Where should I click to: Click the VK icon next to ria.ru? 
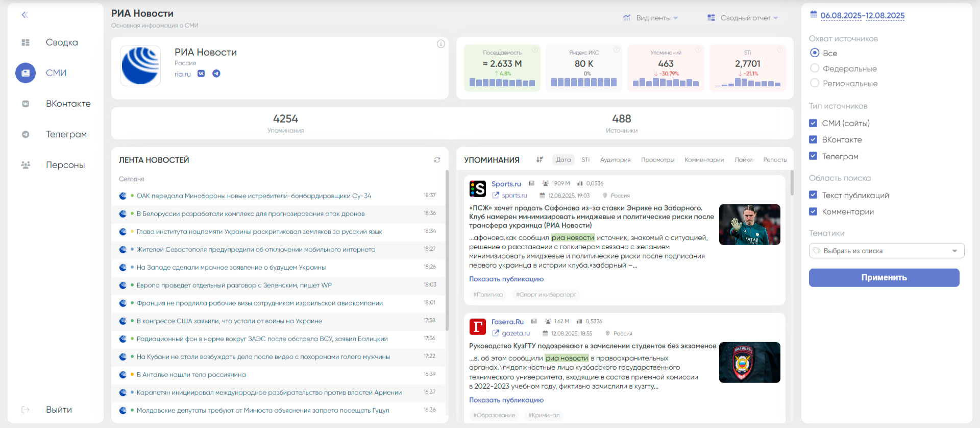[201, 74]
